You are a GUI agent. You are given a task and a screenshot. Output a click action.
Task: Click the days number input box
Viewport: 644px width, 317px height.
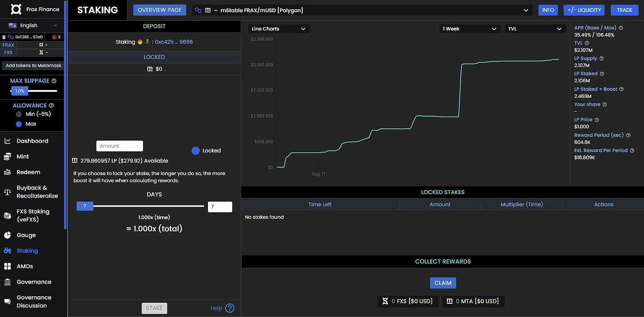click(x=220, y=207)
